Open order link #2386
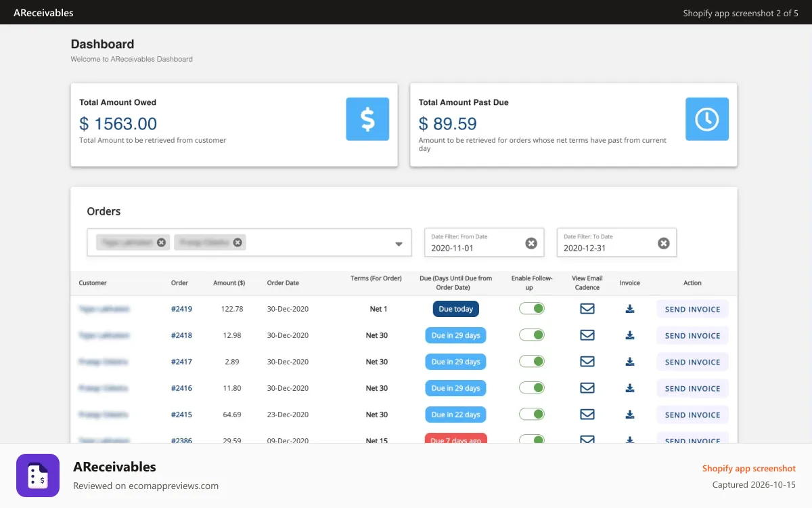812x508 pixels. (181, 440)
